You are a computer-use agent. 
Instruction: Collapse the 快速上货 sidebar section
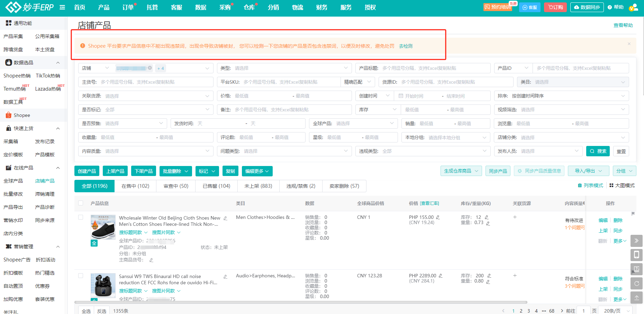tap(58, 128)
